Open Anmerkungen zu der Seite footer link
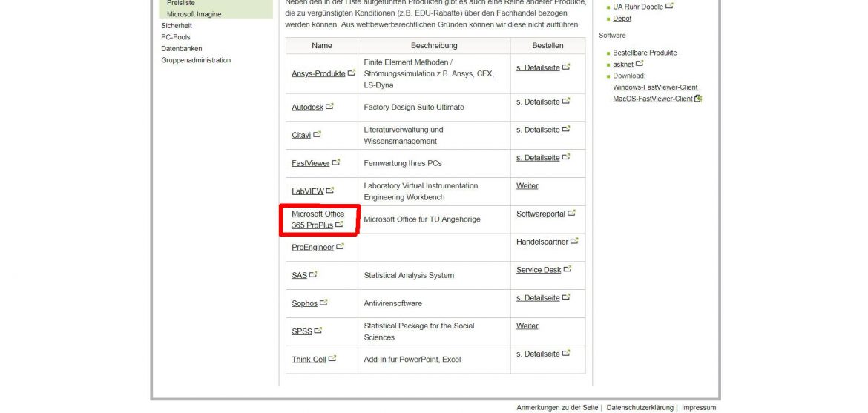This screenshot has height=413, width=868. pyautogui.click(x=557, y=408)
